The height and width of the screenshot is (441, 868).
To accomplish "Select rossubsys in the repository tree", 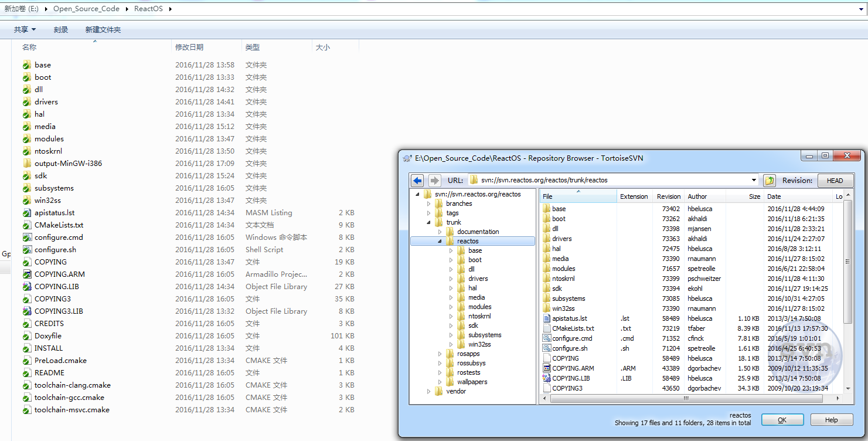I will pyautogui.click(x=471, y=363).
